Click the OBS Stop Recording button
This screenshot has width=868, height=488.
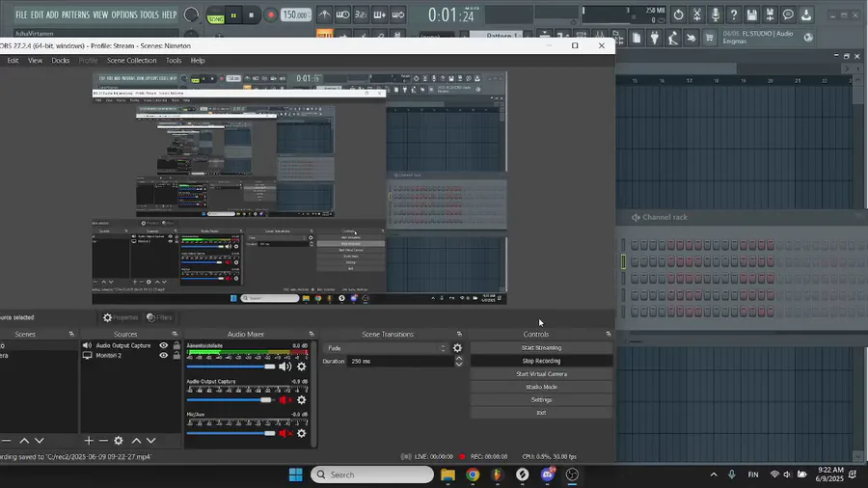tap(541, 361)
